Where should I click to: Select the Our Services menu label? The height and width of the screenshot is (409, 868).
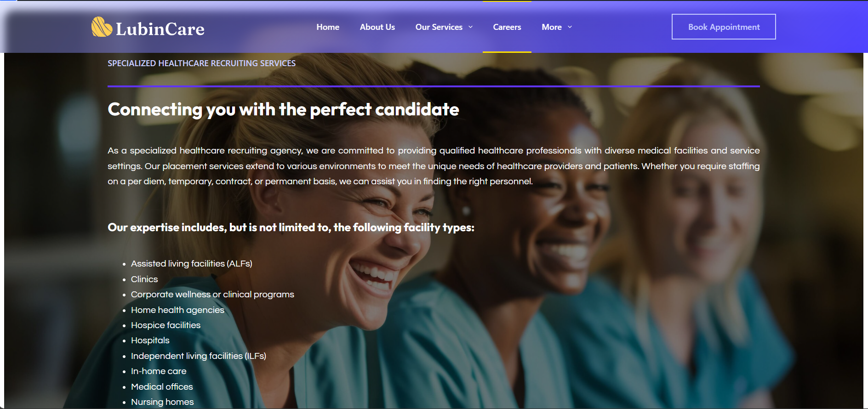[x=439, y=27]
